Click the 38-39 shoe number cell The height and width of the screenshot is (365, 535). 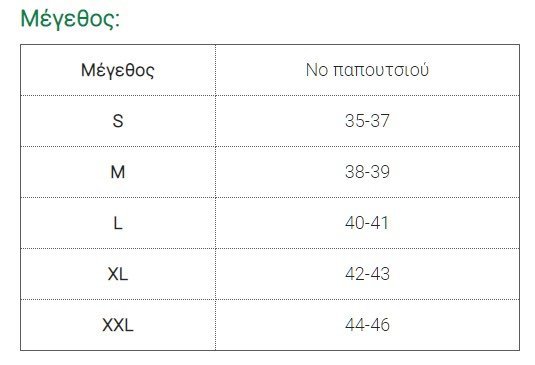[x=367, y=172]
